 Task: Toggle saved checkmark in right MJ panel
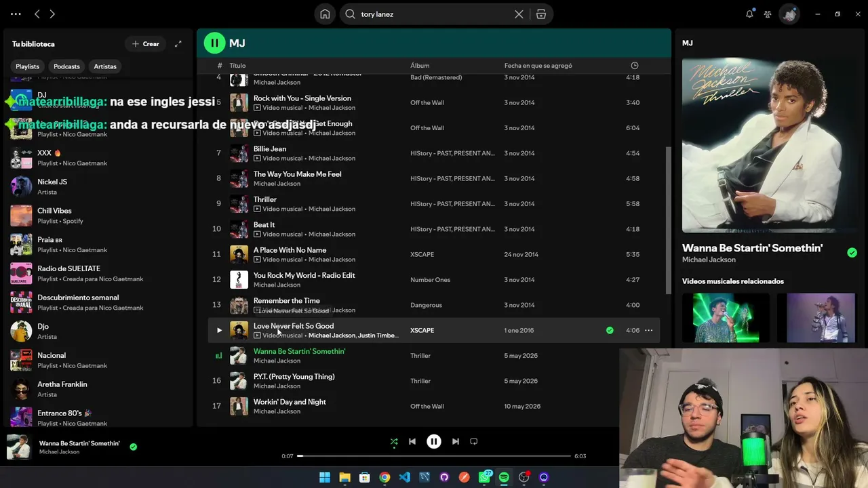coord(852,253)
